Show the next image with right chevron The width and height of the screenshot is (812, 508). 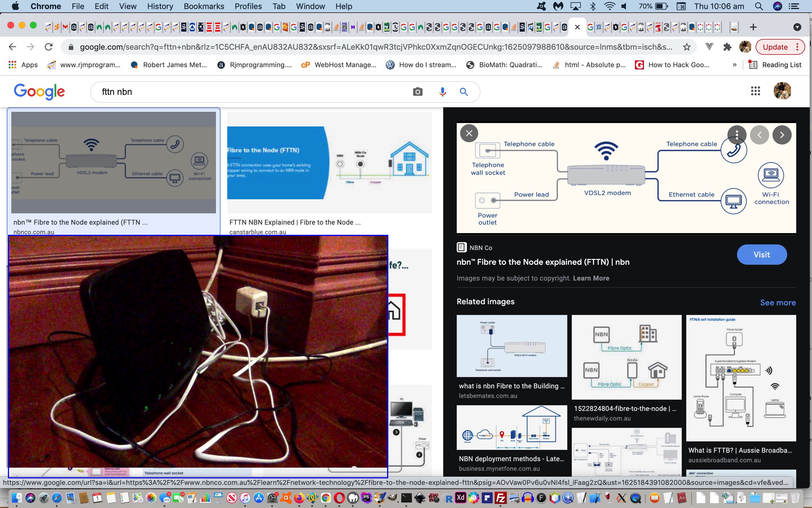(782, 135)
